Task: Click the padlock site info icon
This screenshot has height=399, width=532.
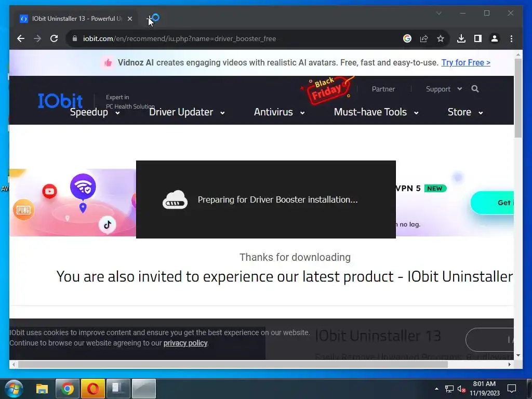Action: (75, 38)
